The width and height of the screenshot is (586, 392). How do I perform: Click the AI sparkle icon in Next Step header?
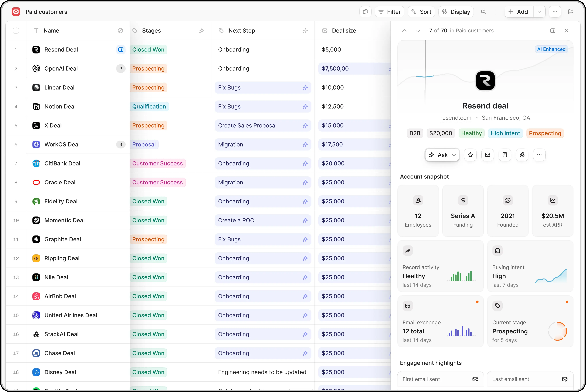305,30
